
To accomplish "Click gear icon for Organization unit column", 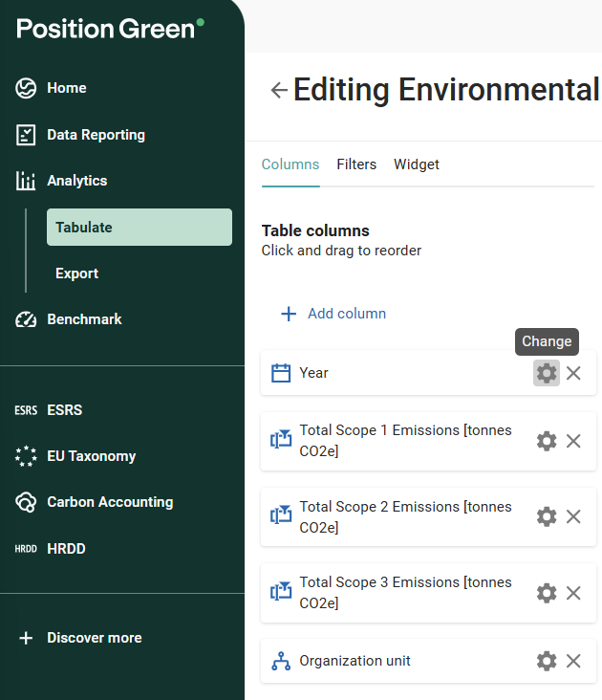I will (546, 661).
